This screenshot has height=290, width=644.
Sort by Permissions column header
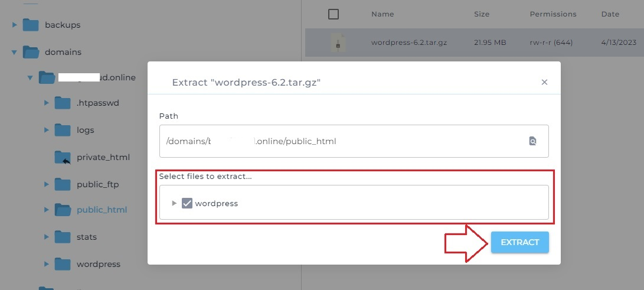[x=553, y=14]
